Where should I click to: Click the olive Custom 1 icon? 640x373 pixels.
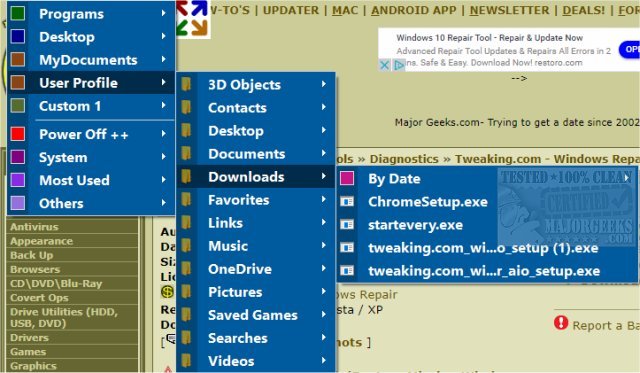[18, 106]
